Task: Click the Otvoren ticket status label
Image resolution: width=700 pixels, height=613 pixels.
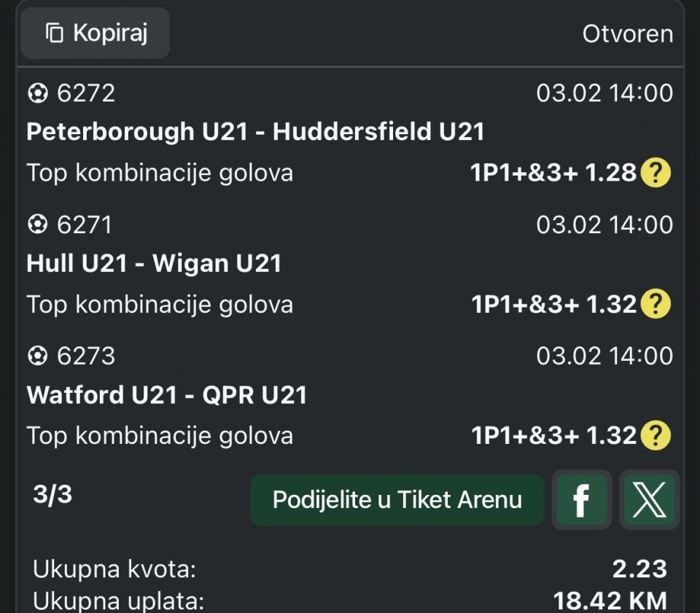Action: (x=627, y=34)
